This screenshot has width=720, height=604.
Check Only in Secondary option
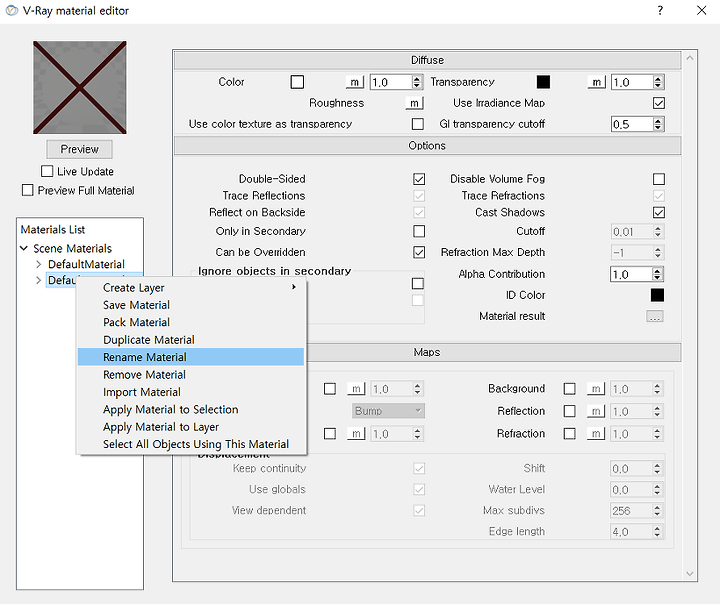[x=419, y=231]
